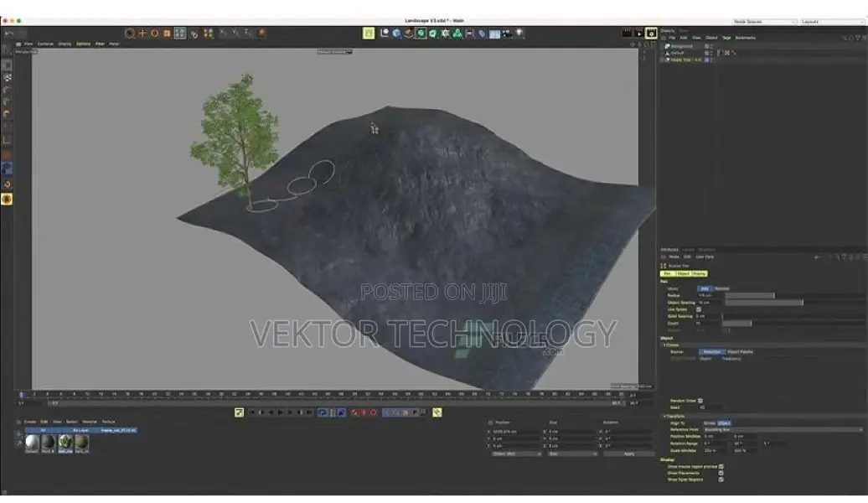Image resolution: width=868 pixels, height=503 pixels.
Task: Set Source to Object Palette
Action: point(740,352)
